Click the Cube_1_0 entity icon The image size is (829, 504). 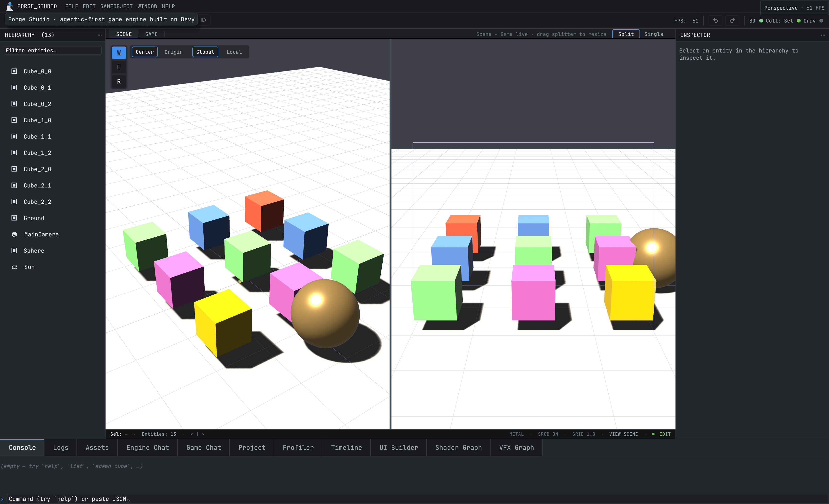(14, 120)
